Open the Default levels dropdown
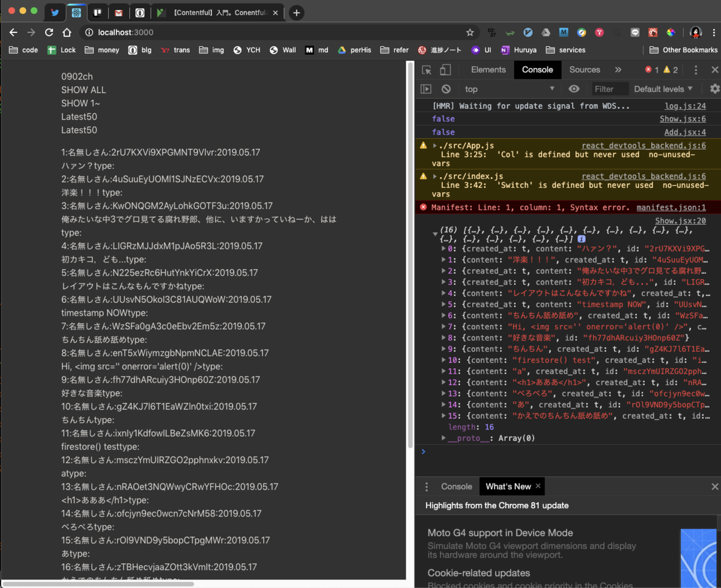721x588 pixels. (x=661, y=89)
